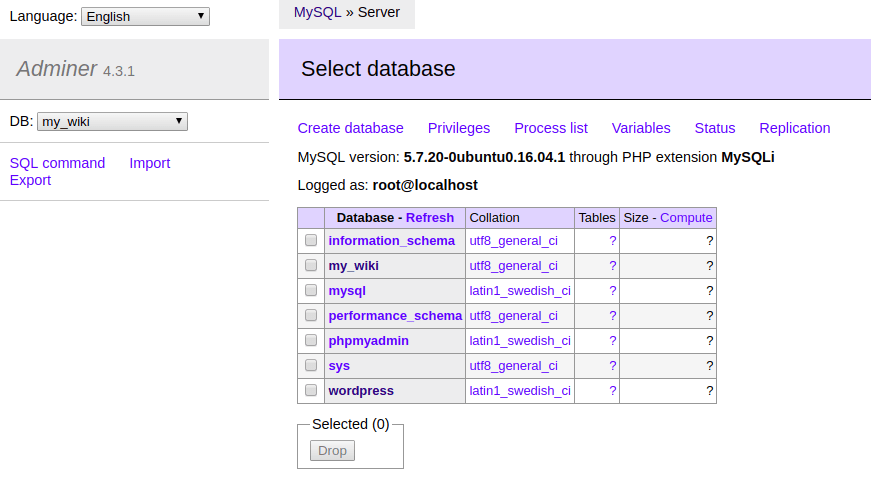The image size is (871, 486).
Task: Tick the information_schema checkbox
Action: coord(311,240)
